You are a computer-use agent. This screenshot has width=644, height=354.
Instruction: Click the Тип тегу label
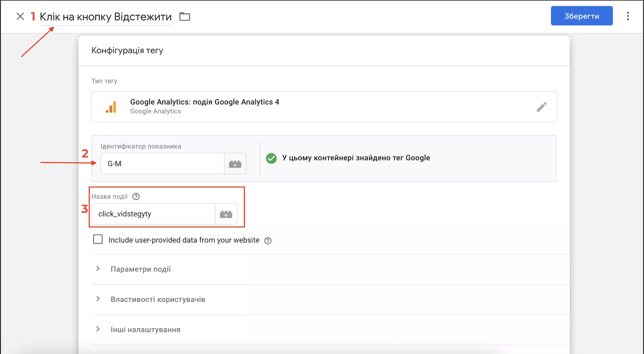click(104, 81)
